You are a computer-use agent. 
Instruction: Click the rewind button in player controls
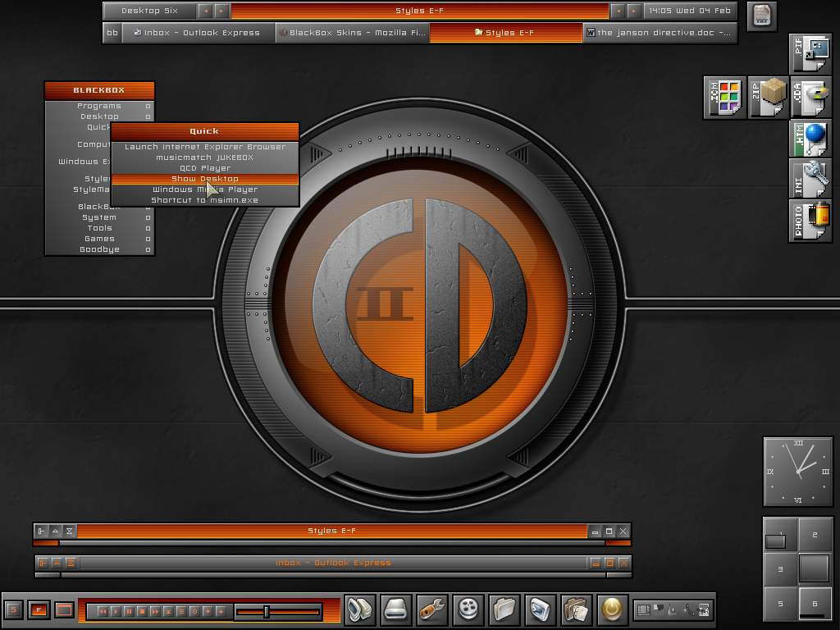click(x=103, y=611)
